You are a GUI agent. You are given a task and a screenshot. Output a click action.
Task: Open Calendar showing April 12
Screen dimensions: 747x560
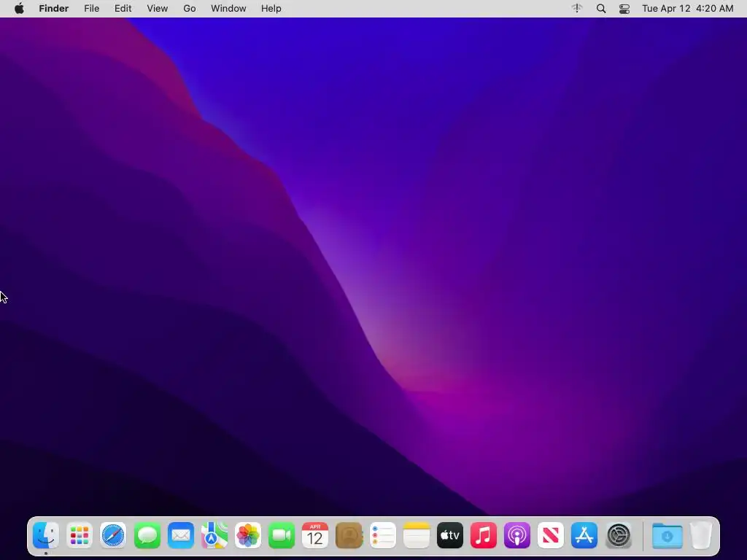click(315, 536)
